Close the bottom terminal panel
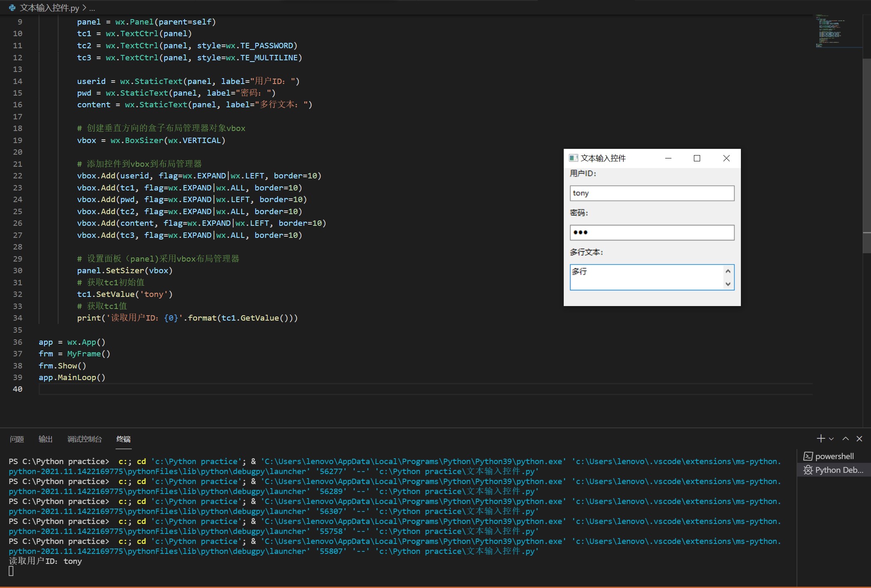 click(859, 439)
